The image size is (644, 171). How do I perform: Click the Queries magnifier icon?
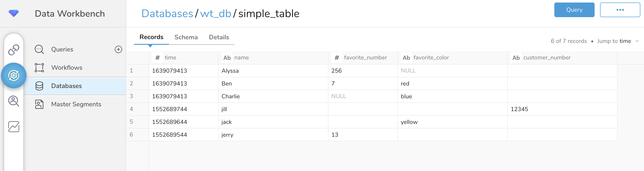pos(39,49)
